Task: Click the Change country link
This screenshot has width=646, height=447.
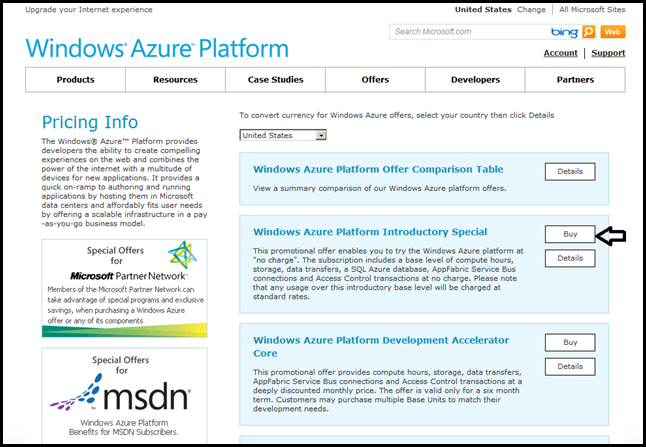Action: pyautogui.click(x=531, y=9)
